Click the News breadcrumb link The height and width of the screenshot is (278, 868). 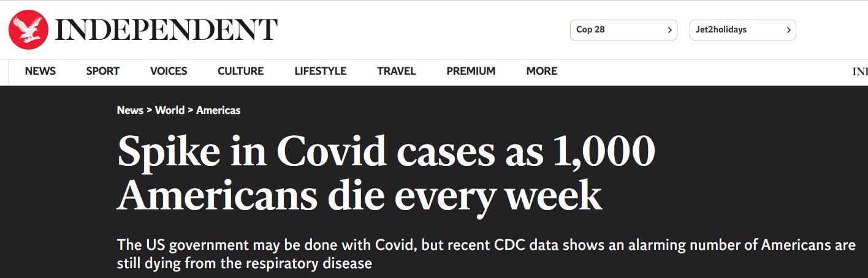click(x=130, y=110)
